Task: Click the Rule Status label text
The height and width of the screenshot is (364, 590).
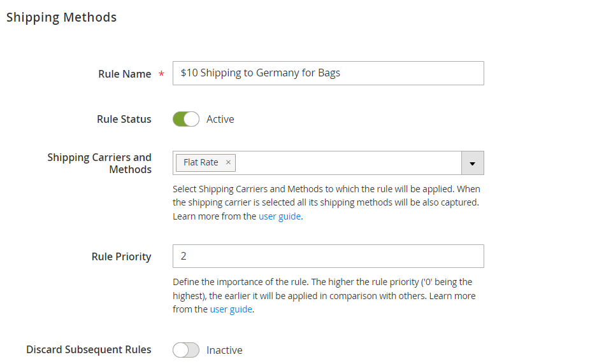Action: (124, 119)
